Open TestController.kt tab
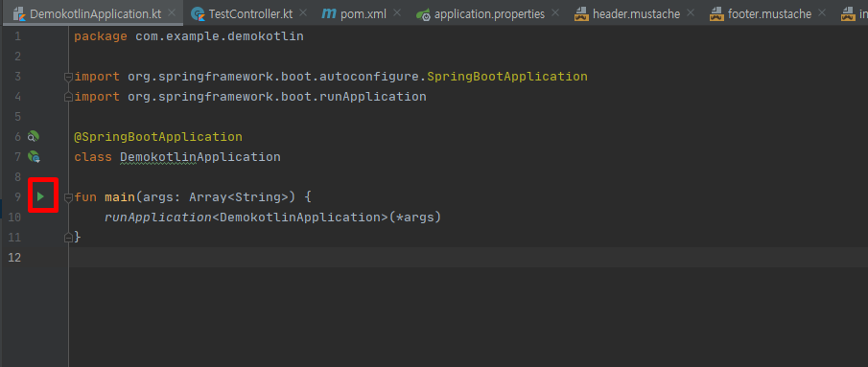 click(250, 13)
